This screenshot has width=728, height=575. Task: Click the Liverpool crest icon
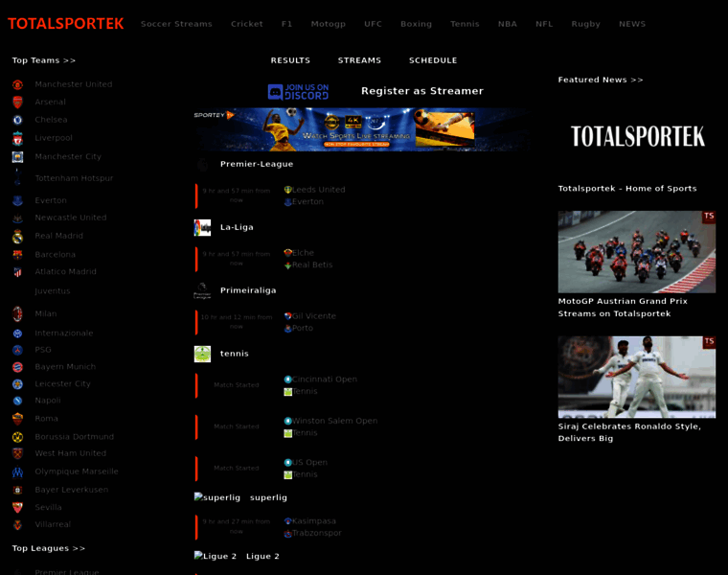click(x=17, y=138)
